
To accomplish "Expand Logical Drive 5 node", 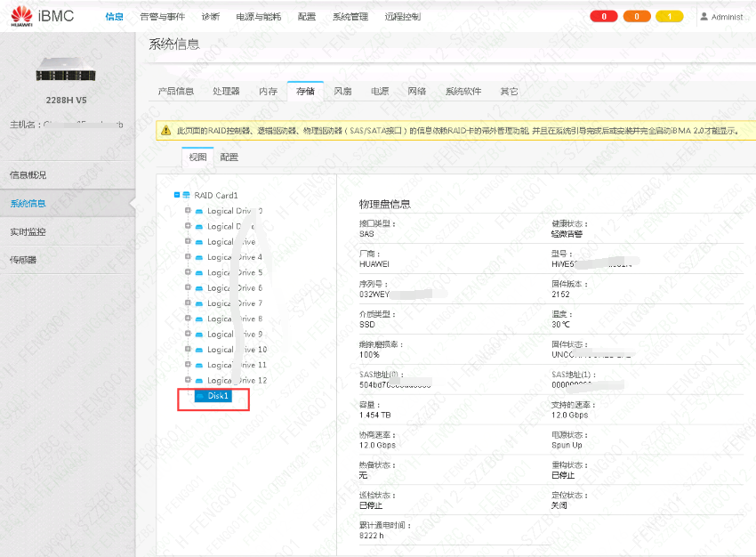I will (188, 272).
